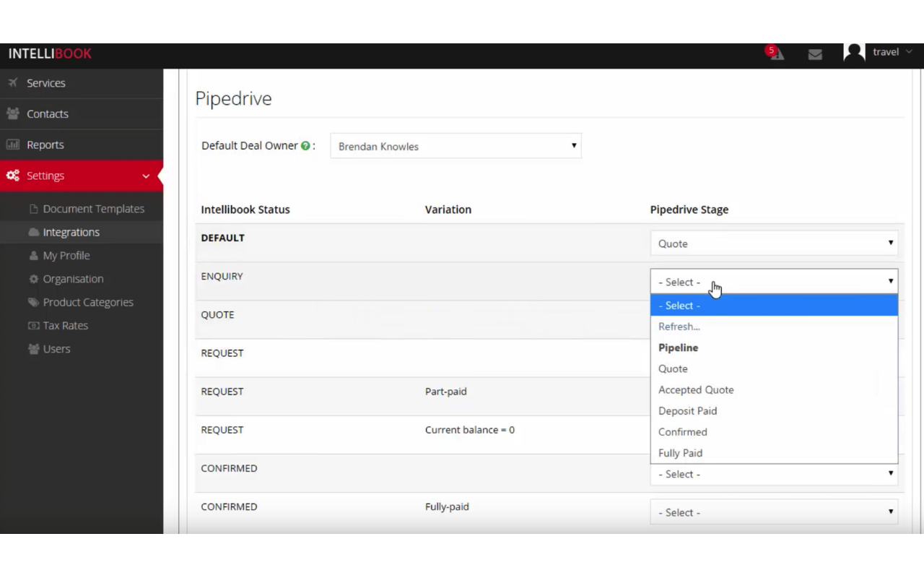This screenshot has height=578, width=924.
Task: Click the Integrations cloud icon
Action: pyautogui.click(x=34, y=232)
